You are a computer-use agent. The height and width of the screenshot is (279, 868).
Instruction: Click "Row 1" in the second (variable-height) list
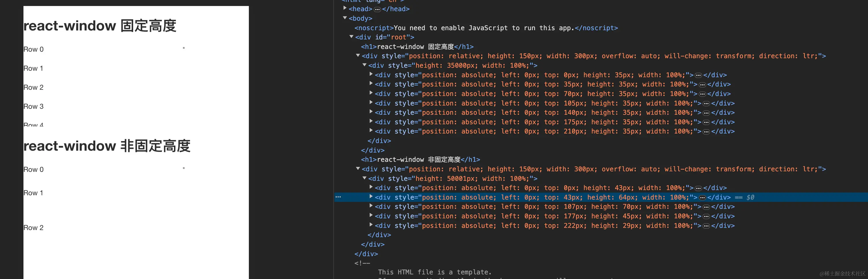coord(33,193)
